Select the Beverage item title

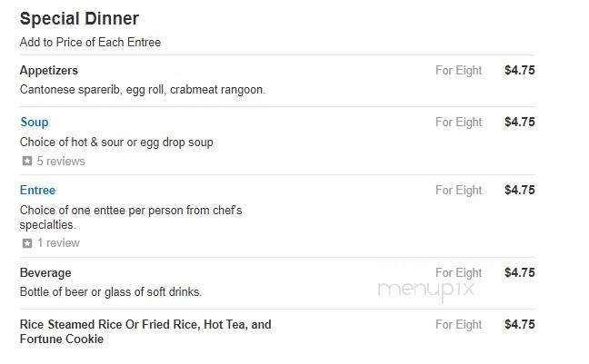point(45,272)
